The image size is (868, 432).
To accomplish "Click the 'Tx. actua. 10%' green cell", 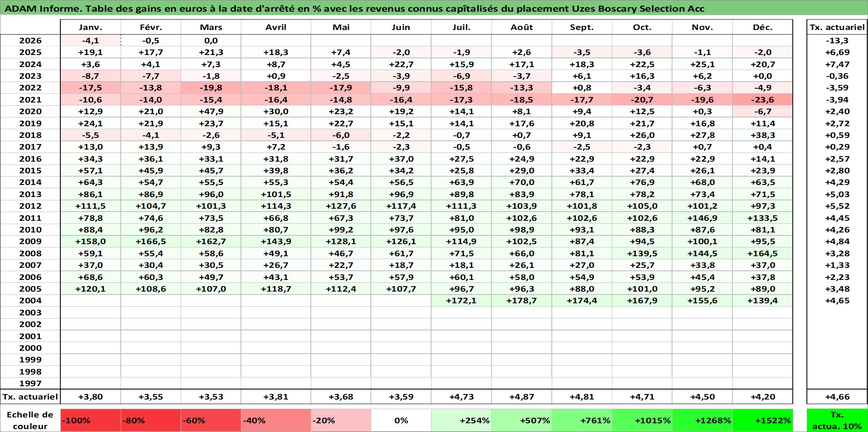I will pos(837,420).
